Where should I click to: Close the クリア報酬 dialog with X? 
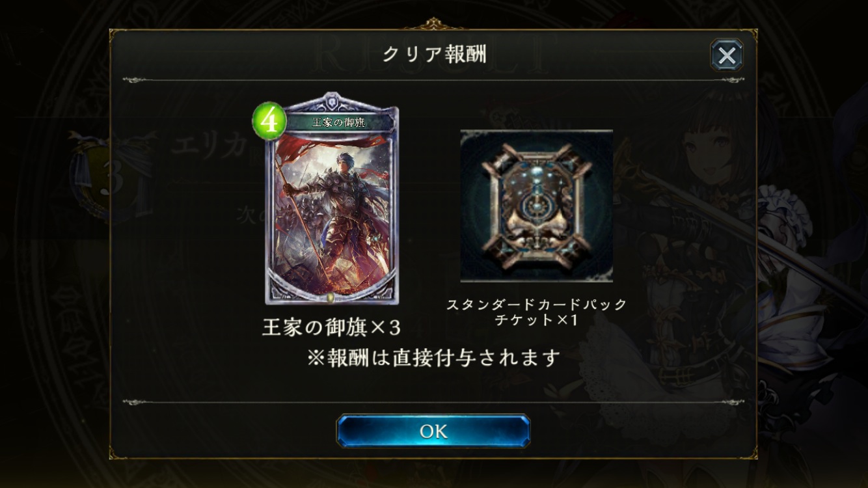click(x=727, y=55)
